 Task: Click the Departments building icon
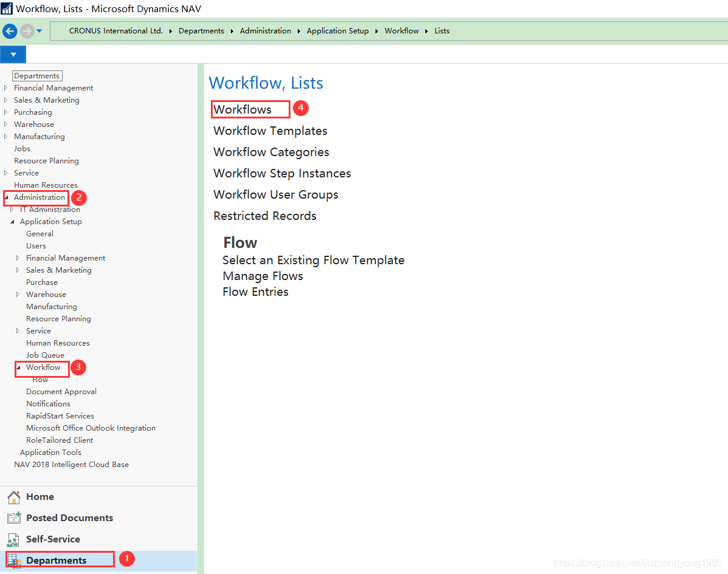tap(15, 561)
